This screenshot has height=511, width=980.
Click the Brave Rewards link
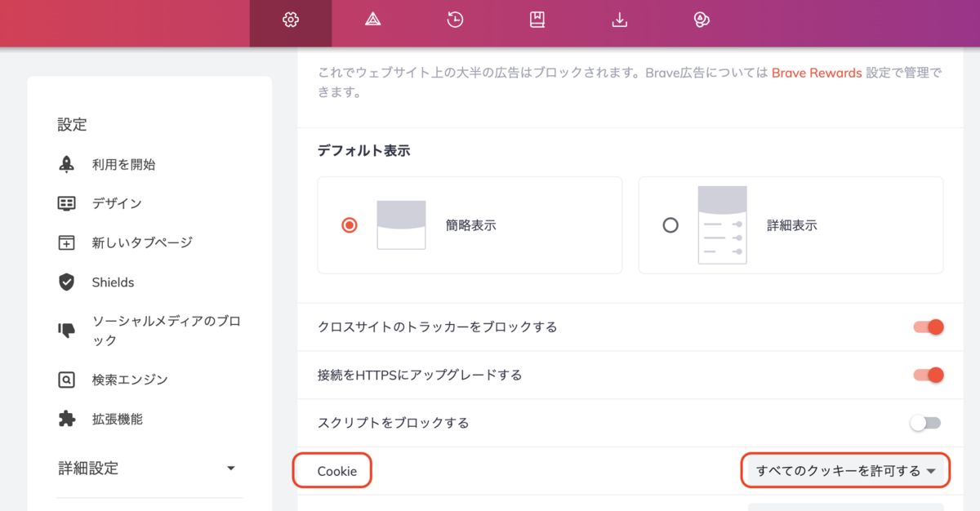tap(816, 73)
